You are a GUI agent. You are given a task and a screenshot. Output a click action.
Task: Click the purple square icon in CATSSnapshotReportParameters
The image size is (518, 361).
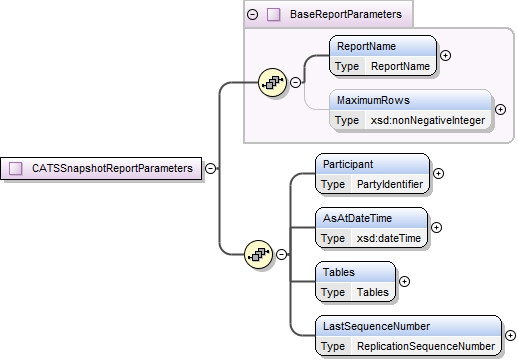(16, 168)
